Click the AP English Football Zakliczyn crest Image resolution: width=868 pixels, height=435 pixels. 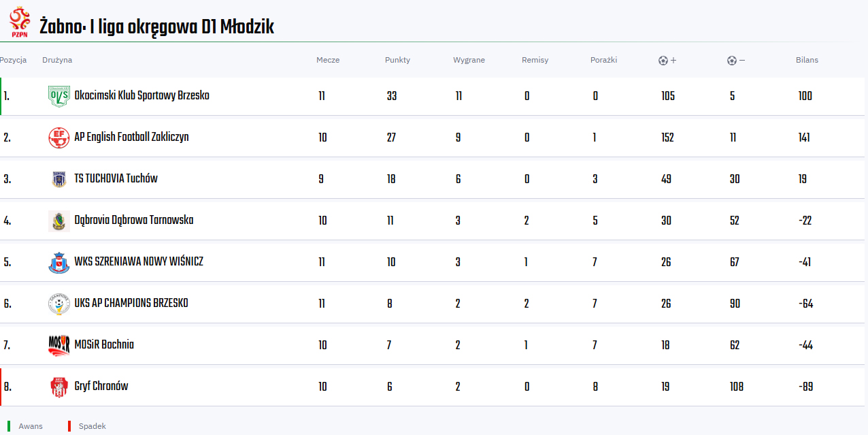pyautogui.click(x=59, y=138)
